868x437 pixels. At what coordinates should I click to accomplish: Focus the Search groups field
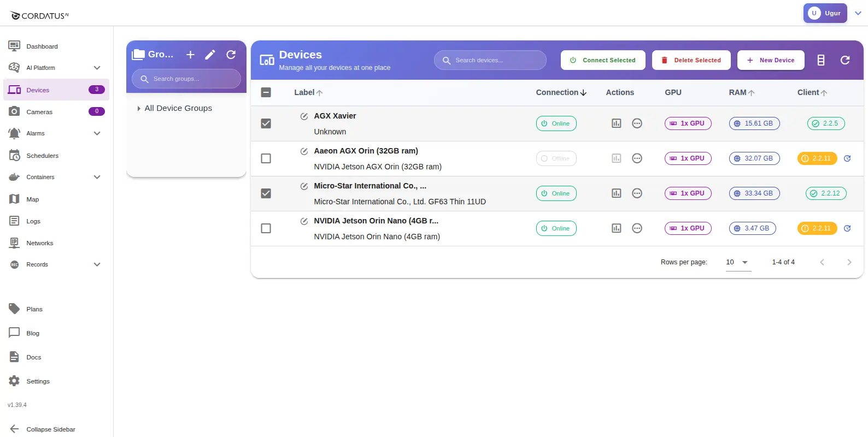(186, 79)
